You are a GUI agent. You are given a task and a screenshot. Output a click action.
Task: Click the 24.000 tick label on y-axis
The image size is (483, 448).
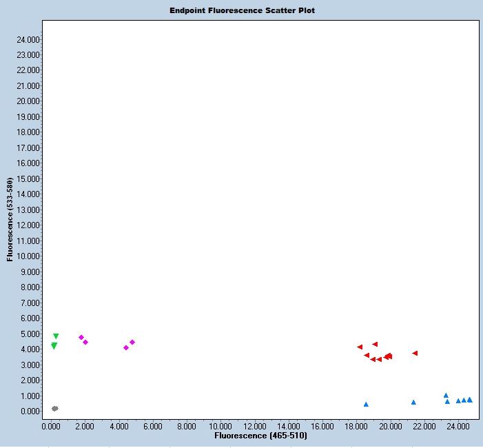coord(28,39)
